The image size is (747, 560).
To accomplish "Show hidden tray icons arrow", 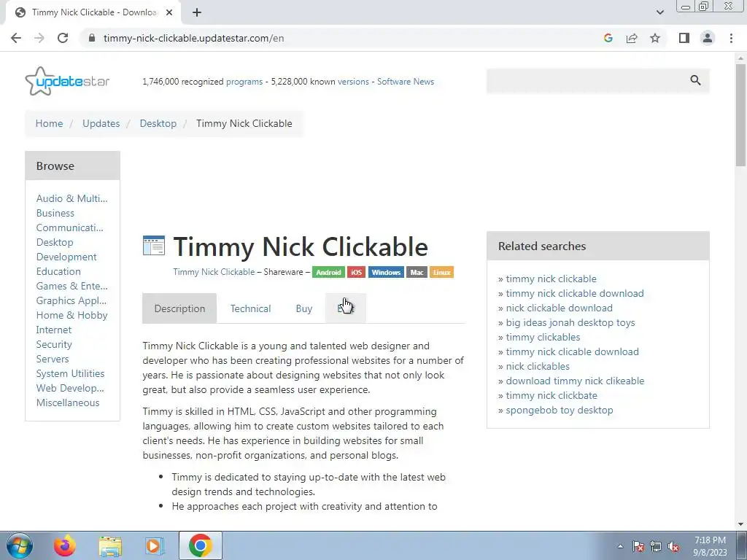I will pyautogui.click(x=620, y=546).
